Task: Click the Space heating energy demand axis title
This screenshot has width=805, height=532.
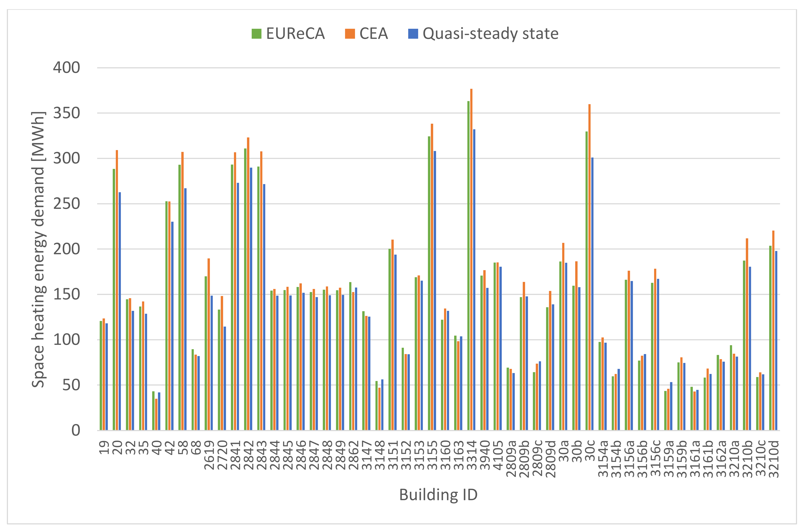Action: tap(38, 249)
